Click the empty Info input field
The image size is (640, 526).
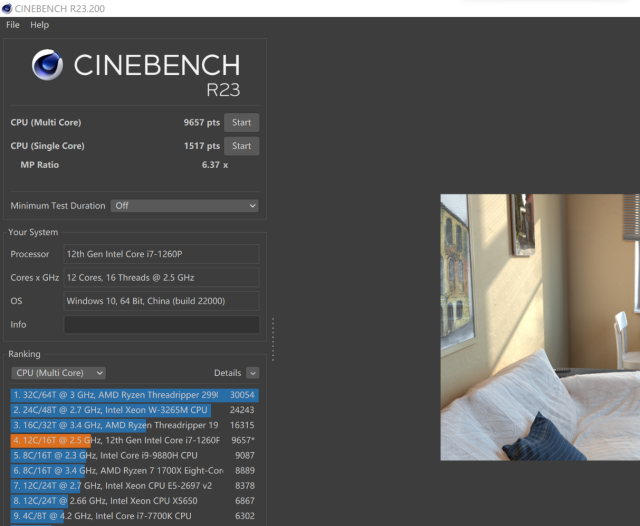tap(161, 324)
